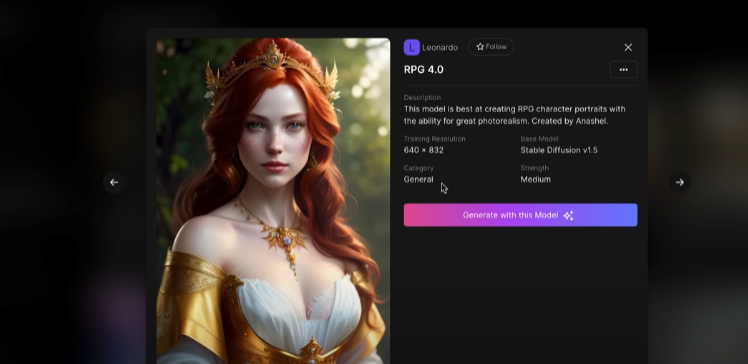Image resolution: width=748 pixels, height=364 pixels.
Task: Click the General category value
Action: tap(419, 179)
